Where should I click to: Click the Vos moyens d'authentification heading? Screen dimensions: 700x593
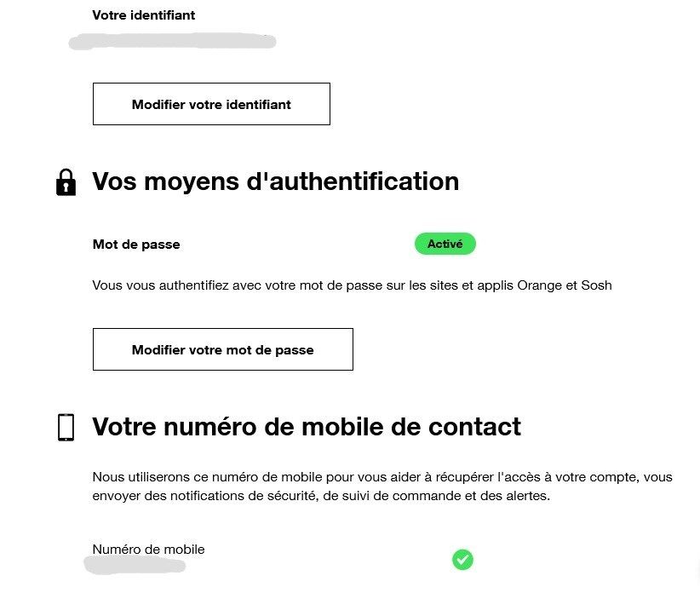click(x=275, y=181)
